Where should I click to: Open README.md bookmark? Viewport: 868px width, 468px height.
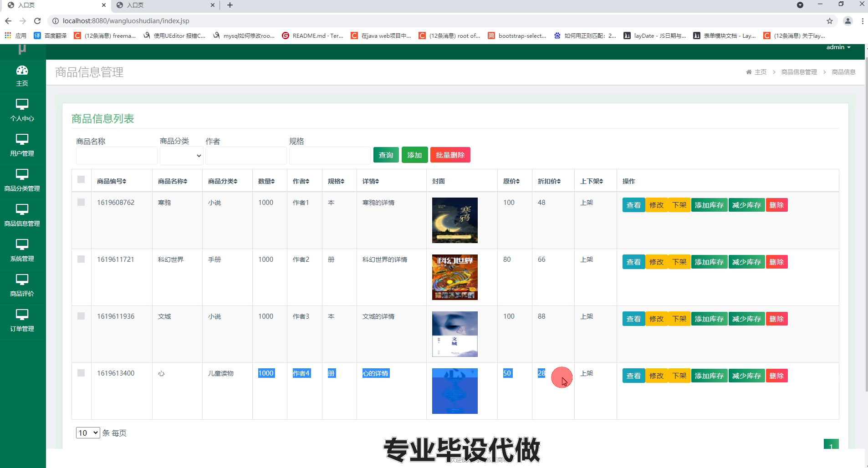coord(313,36)
